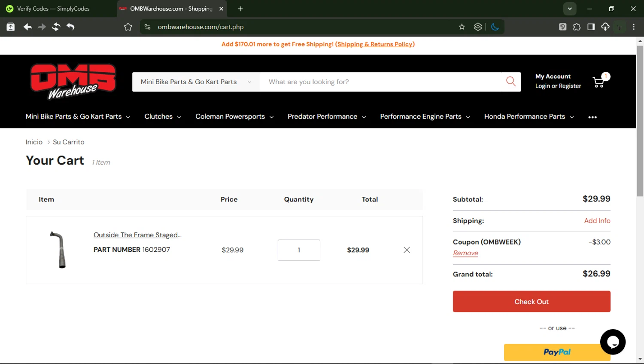Open a new browser tab

point(240,9)
